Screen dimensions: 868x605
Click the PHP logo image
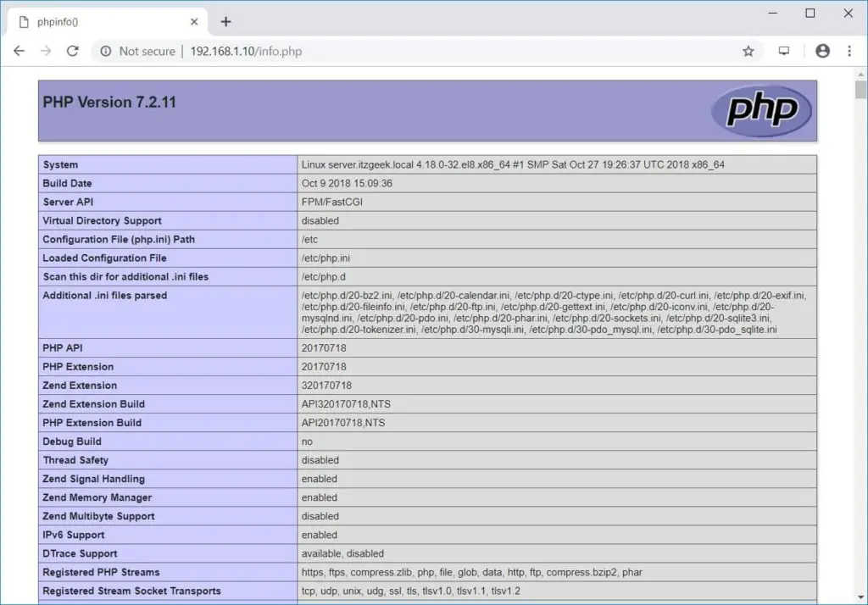pos(761,111)
